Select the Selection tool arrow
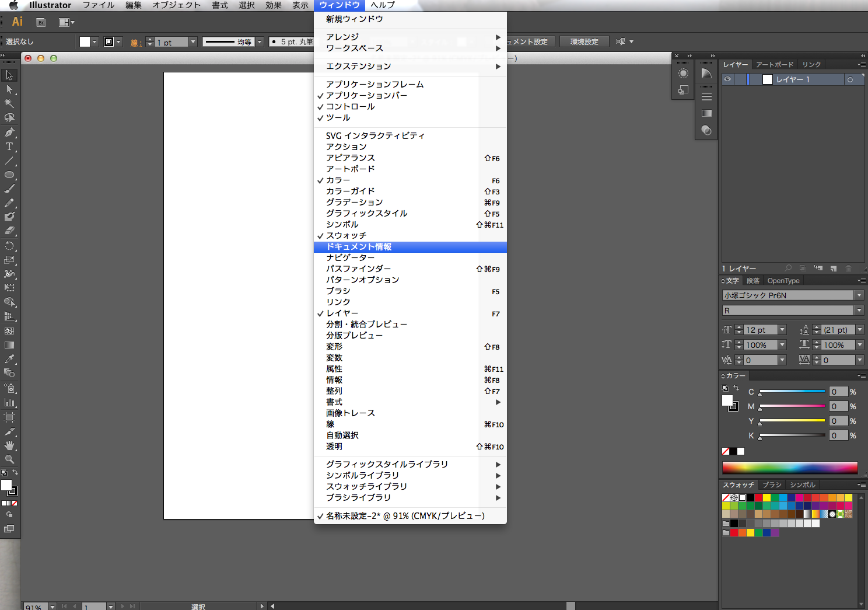Image resolution: width=868 pixels, height=610 pixels. 9,75
